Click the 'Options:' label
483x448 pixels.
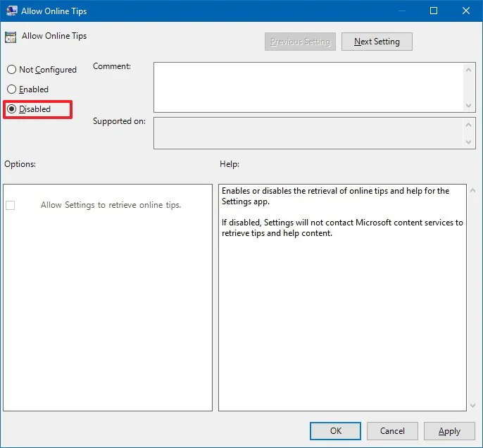click(x=20, y=164)
